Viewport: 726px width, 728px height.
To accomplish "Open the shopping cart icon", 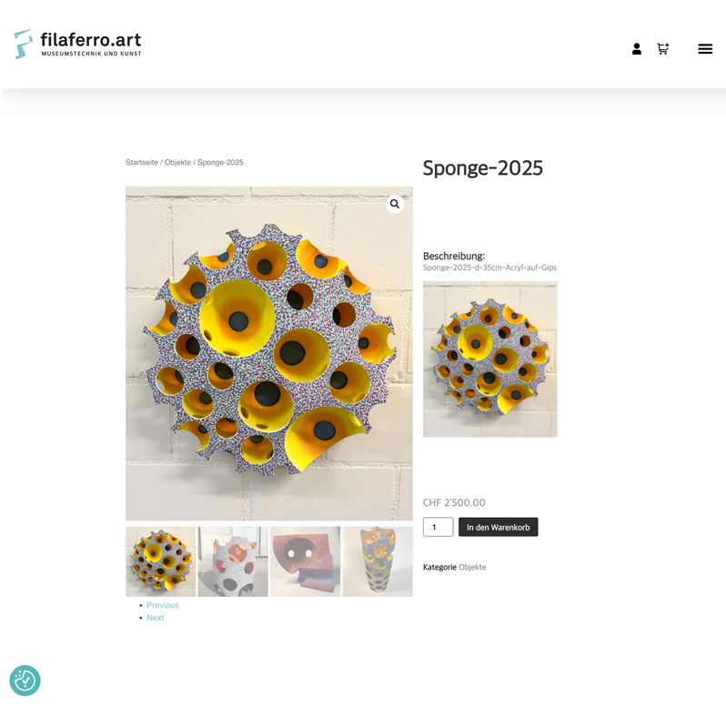I will (663, 49).
